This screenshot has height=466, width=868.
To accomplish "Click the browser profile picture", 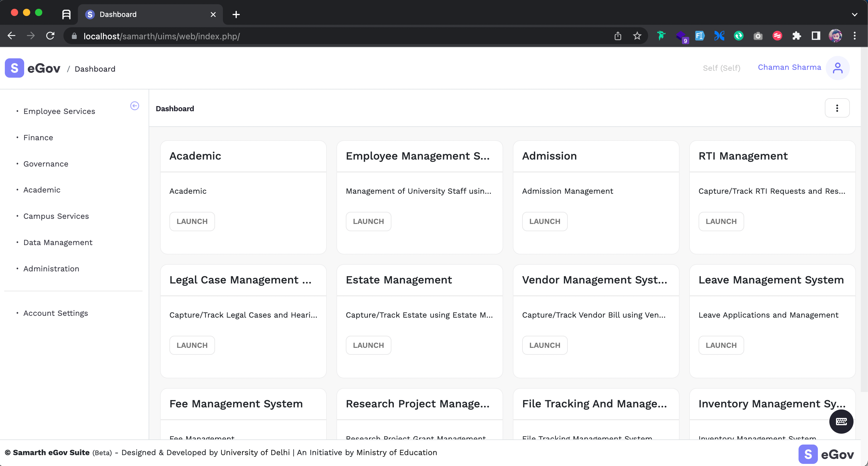I will tap(835, 36).
